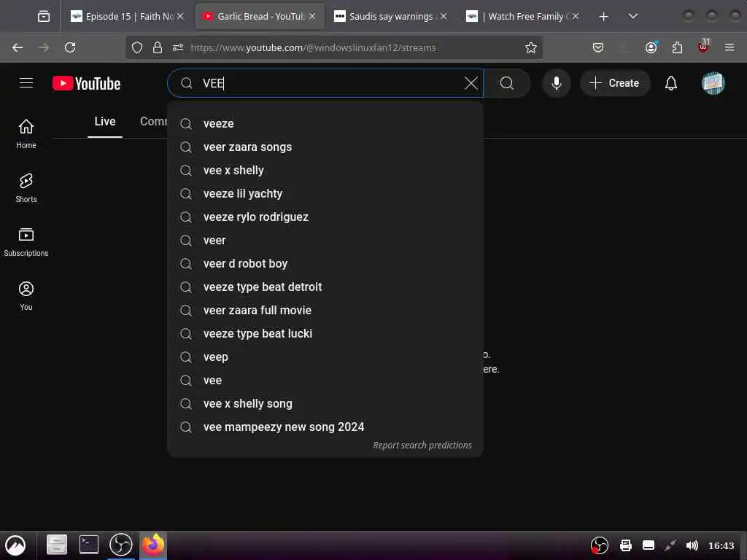Open Shorts in the sidebar
Image resolution: width=747 pixels, height=560 pixels.
(26, 188)
